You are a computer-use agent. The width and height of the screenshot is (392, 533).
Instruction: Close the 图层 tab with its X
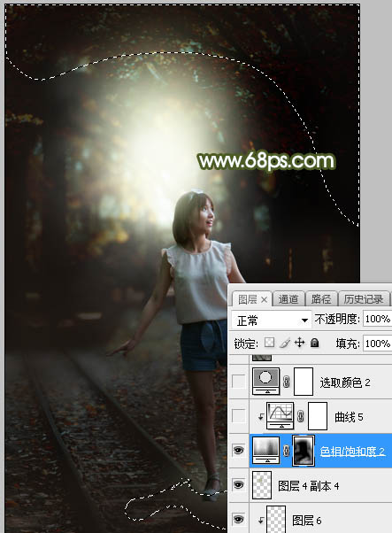(264, 300)
